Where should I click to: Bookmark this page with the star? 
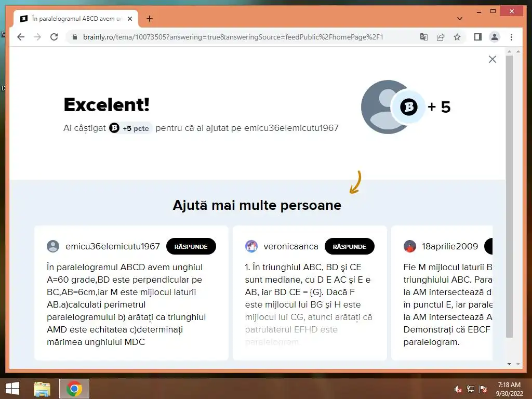pyautogui.click(x=457, y=37)
